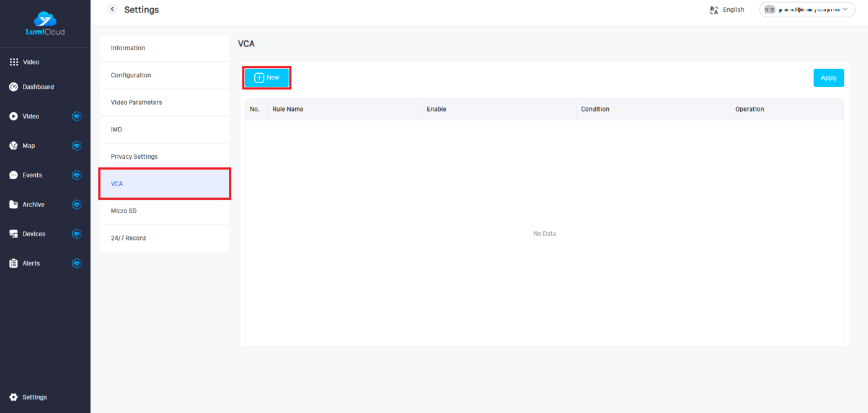This screenshot has height=413, width=868.
Task: Open the Alerts clipboard icon
Action: point(14,264)
